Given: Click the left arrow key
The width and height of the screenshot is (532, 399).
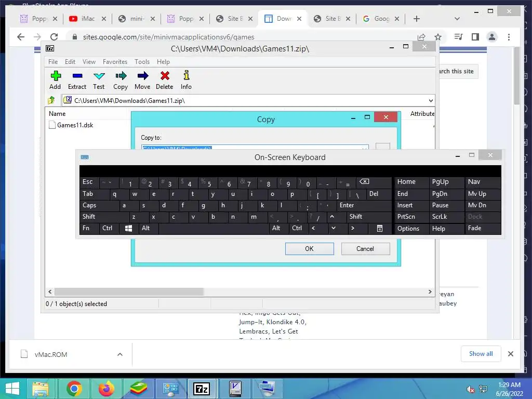Looking at the screenshot, I should [x=318, y=228].
